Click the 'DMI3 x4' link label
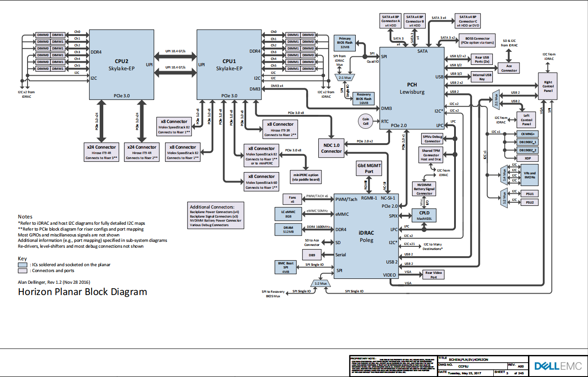588x377 pixels. (x=277, y=86)
